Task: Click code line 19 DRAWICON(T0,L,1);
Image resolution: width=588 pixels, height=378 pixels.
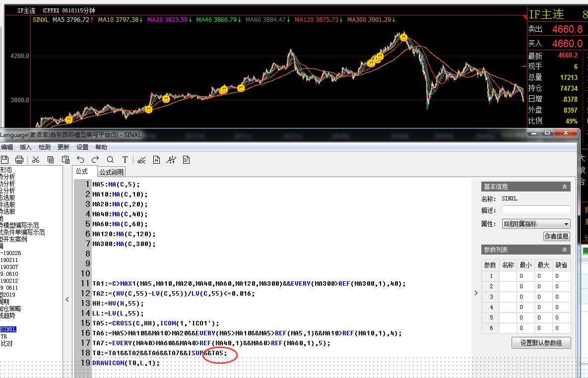Action: (126, 363)
